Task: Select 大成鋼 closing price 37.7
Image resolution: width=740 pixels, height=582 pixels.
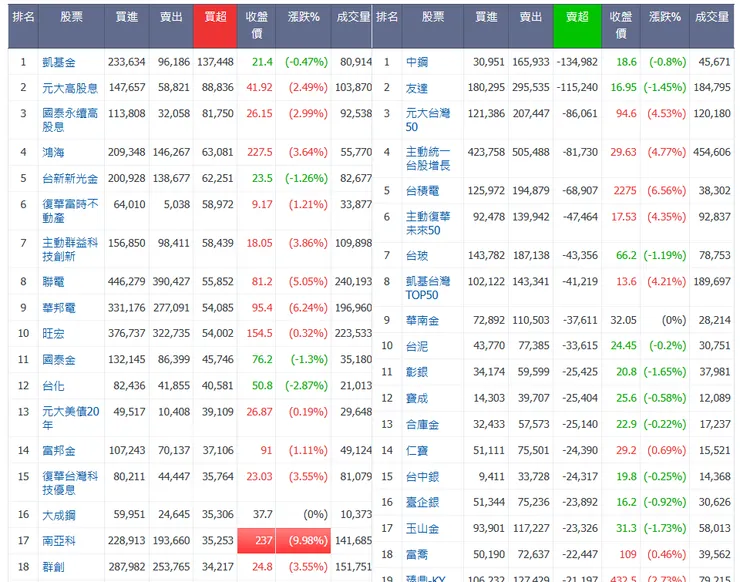Action: point(263,514)
